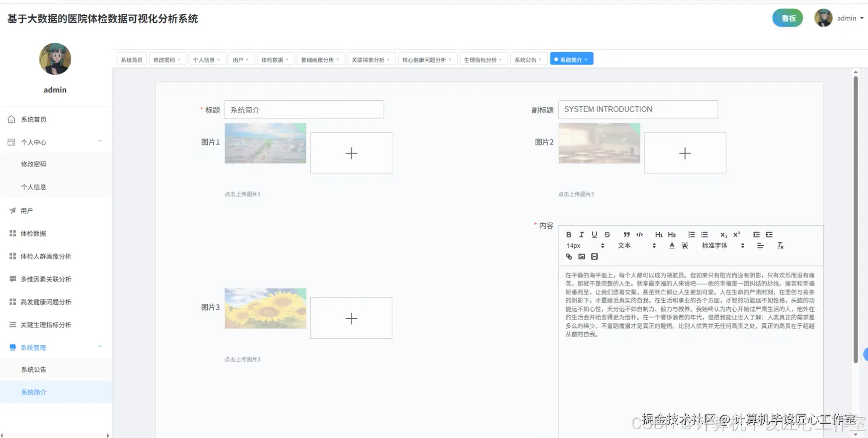Toggle italic formatting in the editor
Viewport: 868px width, 438px height.
(x=581, y=234)
